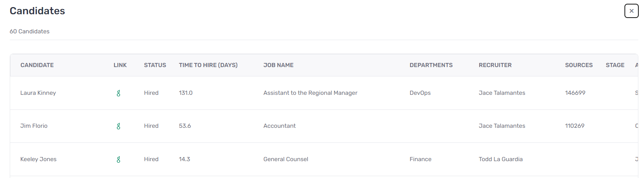This screenshot has width=644, height=178.
Task: Click Assistant to the Regional Manager job
Action: point(310,93)
